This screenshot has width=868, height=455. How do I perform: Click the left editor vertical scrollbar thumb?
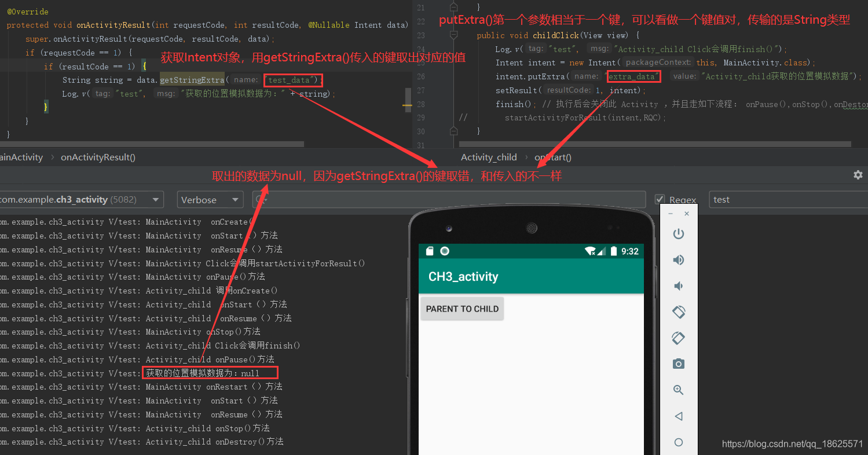click(408, 100)
